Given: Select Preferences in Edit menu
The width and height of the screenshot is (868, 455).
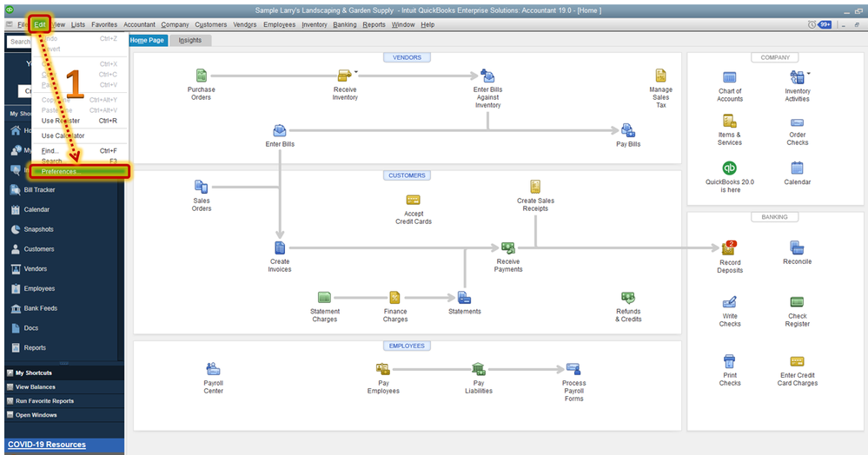Looking at the screenshot, I should tap(80, 172).
